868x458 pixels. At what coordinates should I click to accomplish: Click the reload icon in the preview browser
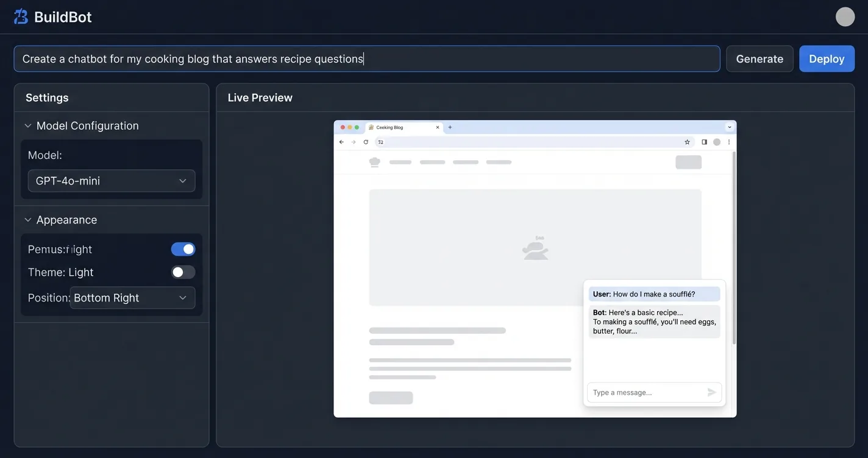pyautogui.click(x=365, y=141)
